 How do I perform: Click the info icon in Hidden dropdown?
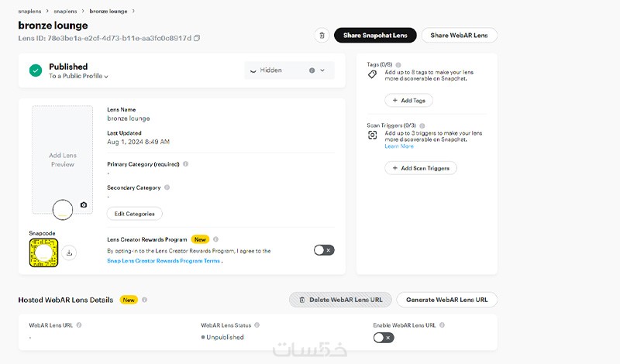[312, 70]
